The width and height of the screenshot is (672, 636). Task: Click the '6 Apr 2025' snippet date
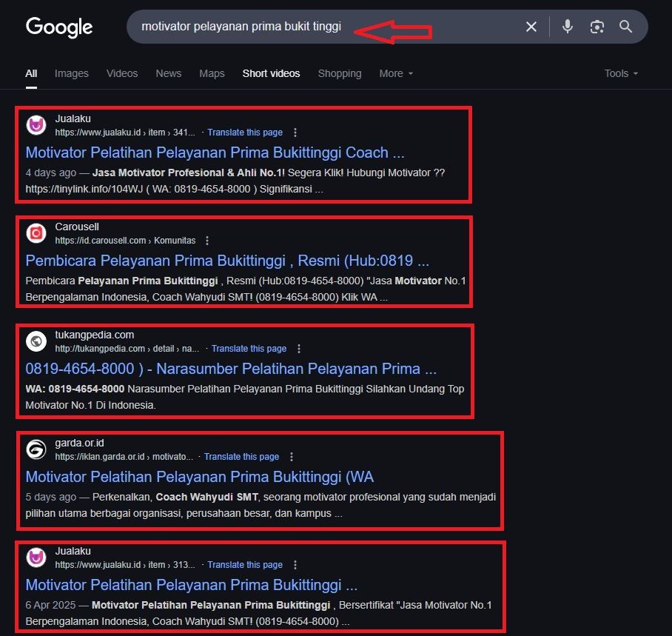(50, 605)
